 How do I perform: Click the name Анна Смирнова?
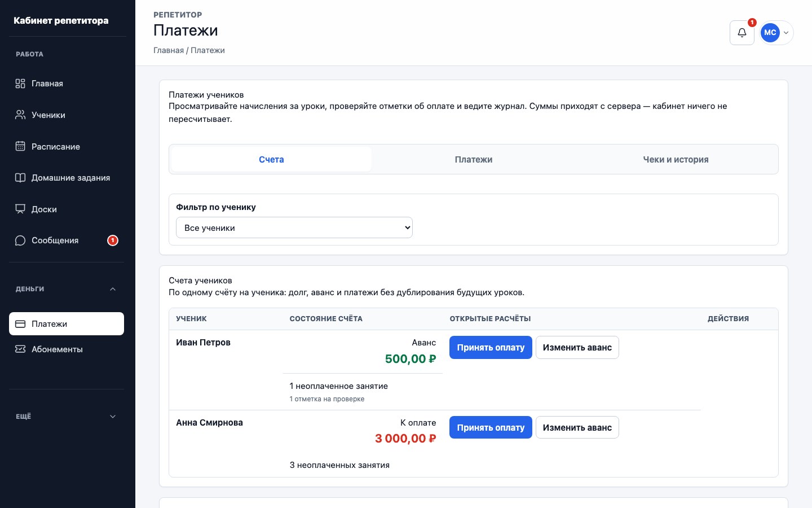(209, 423)
